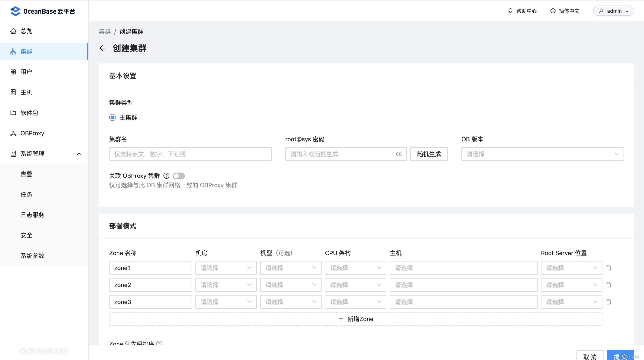Enable the 关联 OBProxy 集群 switch
Image resolution: width=644 pixels, height=360 pixels.
coord(179,176)
